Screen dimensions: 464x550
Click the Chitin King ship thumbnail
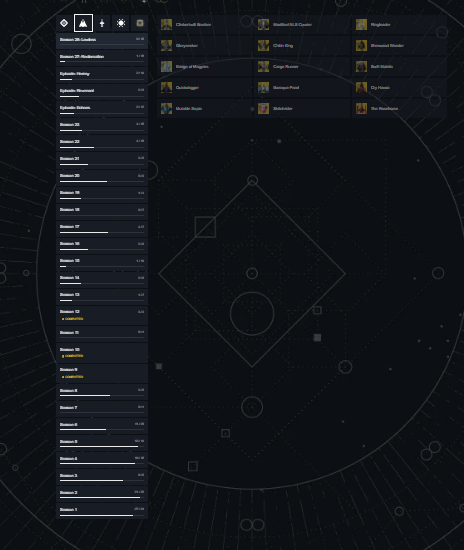point(263,45)
